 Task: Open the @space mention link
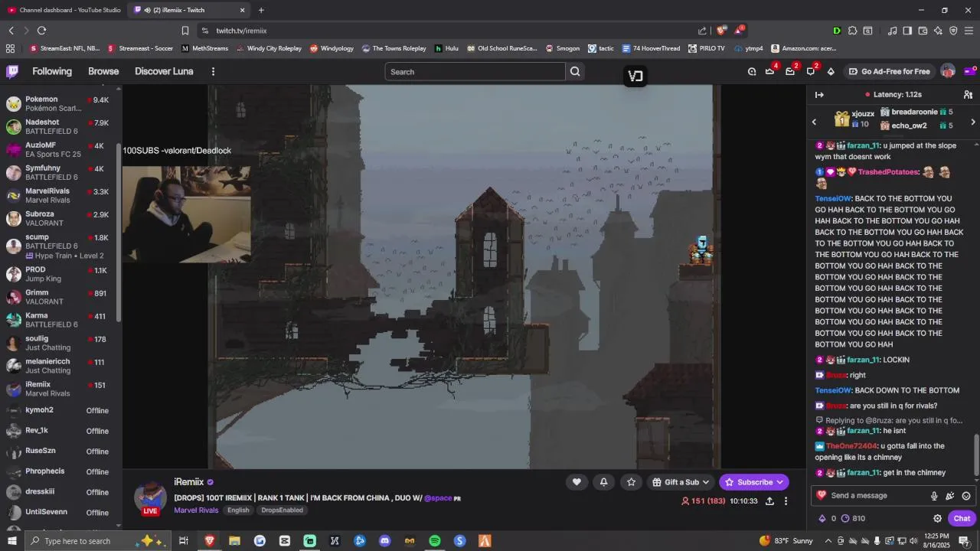pyautogui.click(x=438, y=498)
